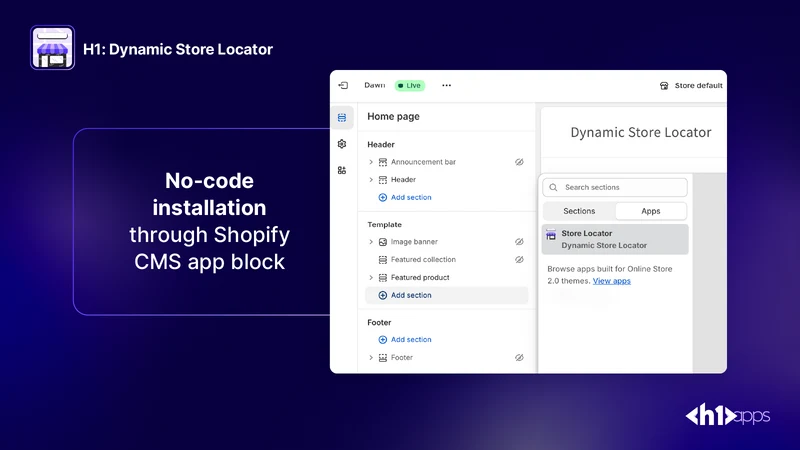Screen dimensions: 800x450
Task: Expand the Image banner section
Action: pyautogui.click(x=371, y=242)
